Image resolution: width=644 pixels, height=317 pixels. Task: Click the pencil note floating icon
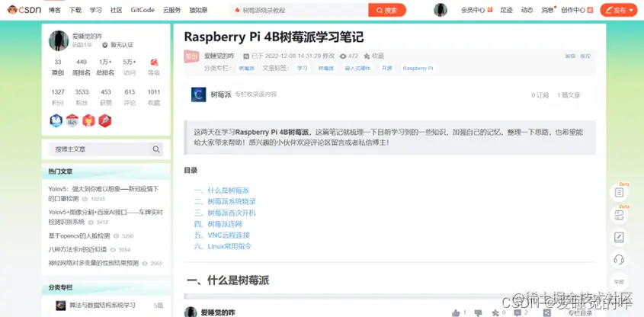619,237
